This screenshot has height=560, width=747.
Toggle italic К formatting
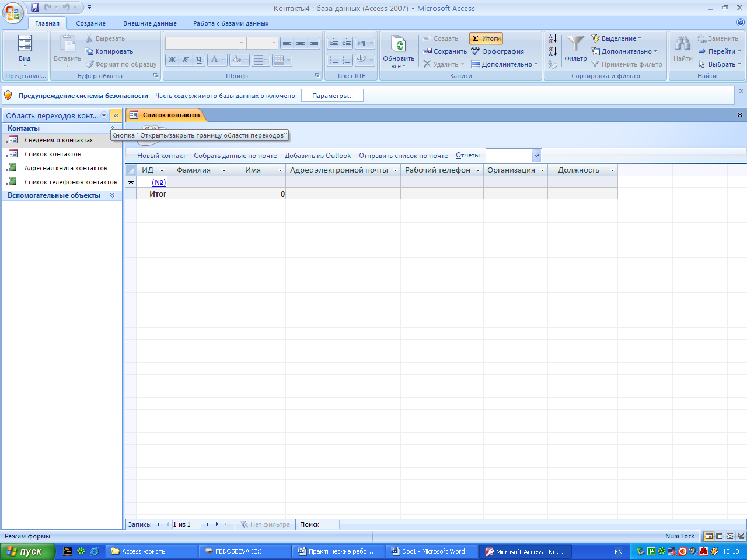click(x=186, y=60)
